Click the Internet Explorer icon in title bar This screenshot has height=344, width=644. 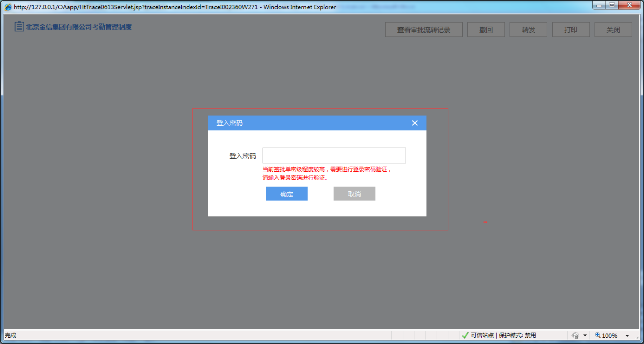click(x=8, y=7)
